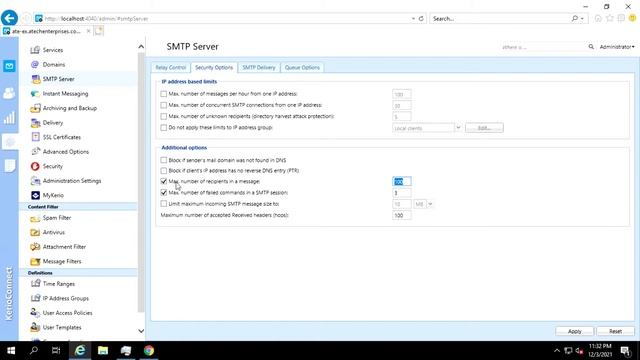The height and width of the screenshot is (360, 640).
Task: Open the Administrator user menu
Action: (617, 47)
